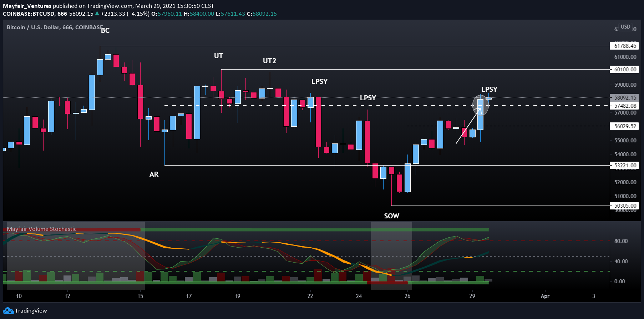This screenshot has height=319, width=644.
Task: Click the LPSY label near March 24
Action: (x=368, y=98)
